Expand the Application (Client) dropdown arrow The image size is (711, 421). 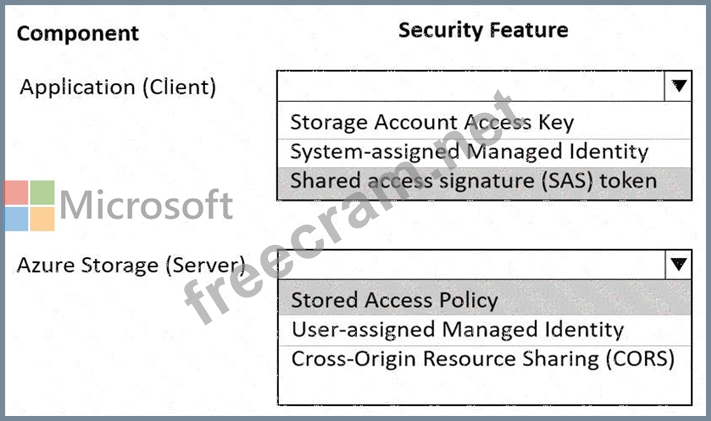678,86
